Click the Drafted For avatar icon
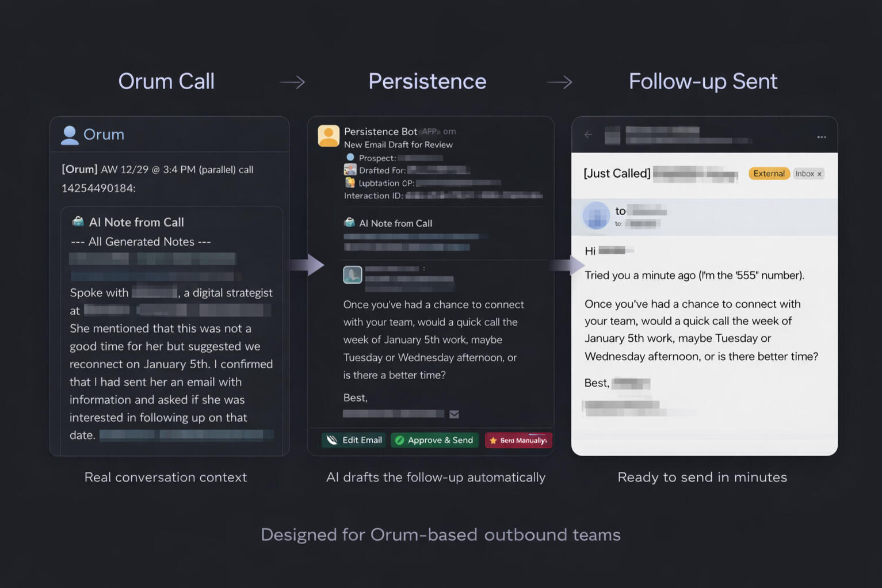This screenshot has height=588, width=882. tap(350, 170)
